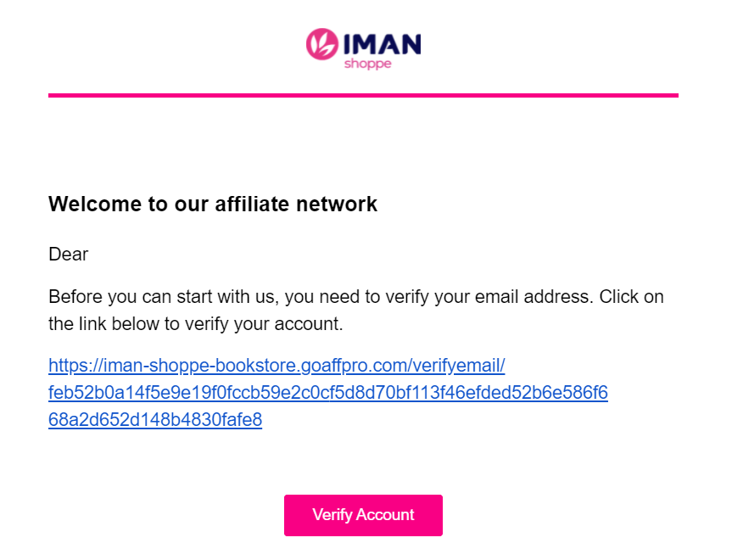This screenshot has height=560, width=732.
Task: Click the IMAN wordmark in header
Action: (x=382, y=44)
